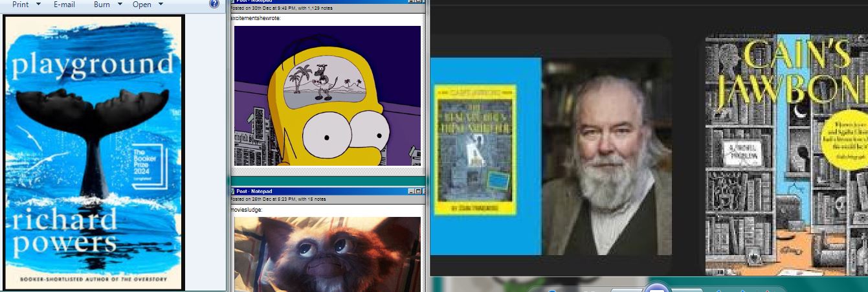Click the bearded man portrait photo
This screenshot has height=292, width=868.
pos(606,156)
